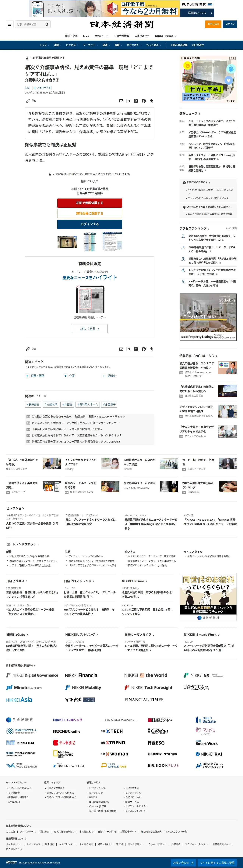
Task: Expand the オピニオン navigation dropdown
Action: pyautogui.click(x=134, y=45)
